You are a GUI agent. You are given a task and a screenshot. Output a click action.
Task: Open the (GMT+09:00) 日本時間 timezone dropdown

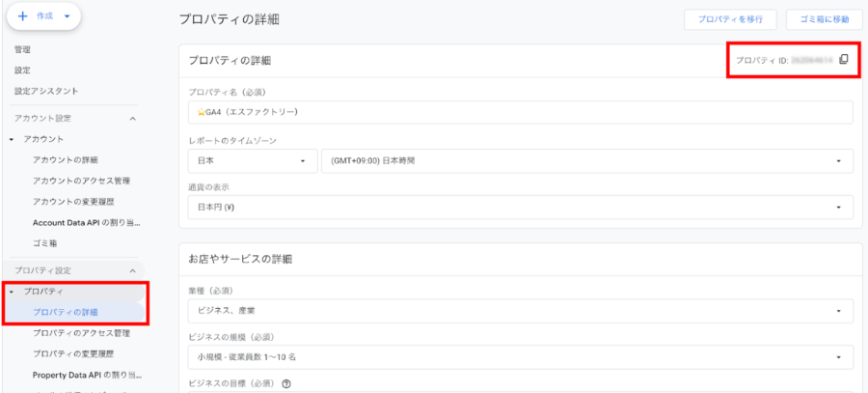tap(586, 160)
